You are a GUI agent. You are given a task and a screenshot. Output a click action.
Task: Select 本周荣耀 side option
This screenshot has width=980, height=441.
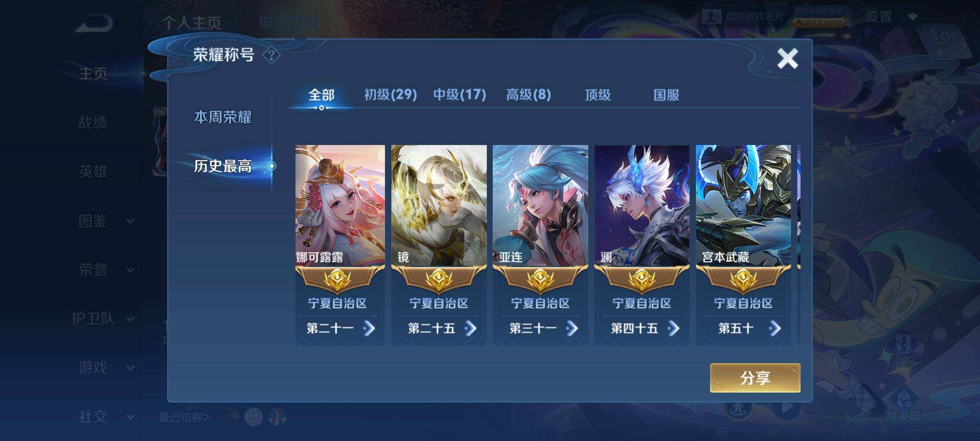223,117
